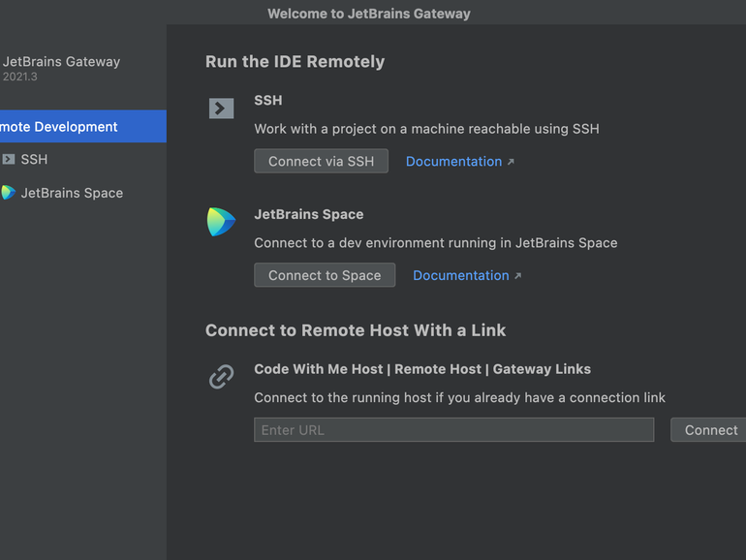Click the Connect to Space button
Image resolution: width=746 pixels, height=560 pixels.
(325, 275)
